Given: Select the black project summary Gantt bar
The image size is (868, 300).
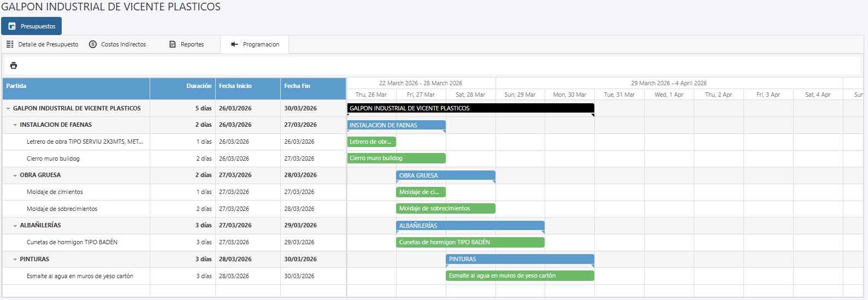Looking at the screenshot, I should point(470,108).
